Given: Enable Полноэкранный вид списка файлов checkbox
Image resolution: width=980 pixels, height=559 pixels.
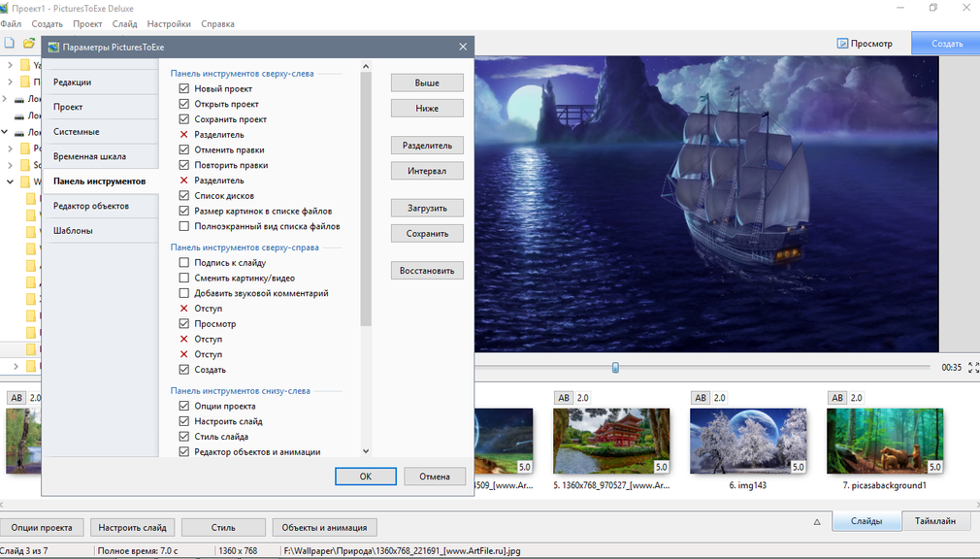Looking at the screenshot, I should [183, 226].
